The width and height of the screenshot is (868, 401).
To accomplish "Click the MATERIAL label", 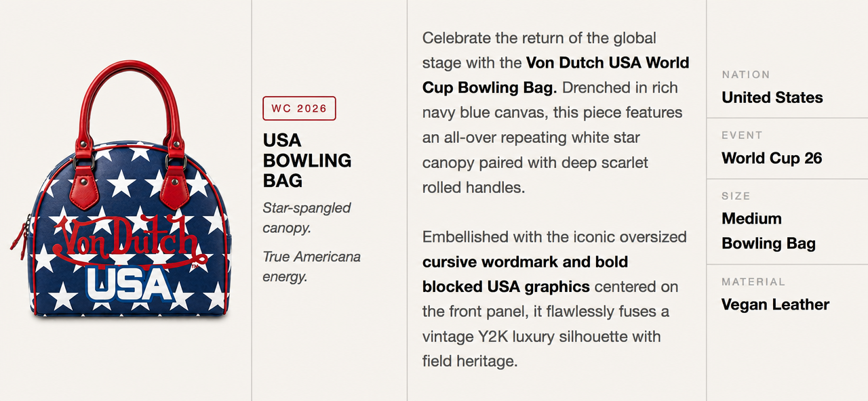I will tap(753, 282).
